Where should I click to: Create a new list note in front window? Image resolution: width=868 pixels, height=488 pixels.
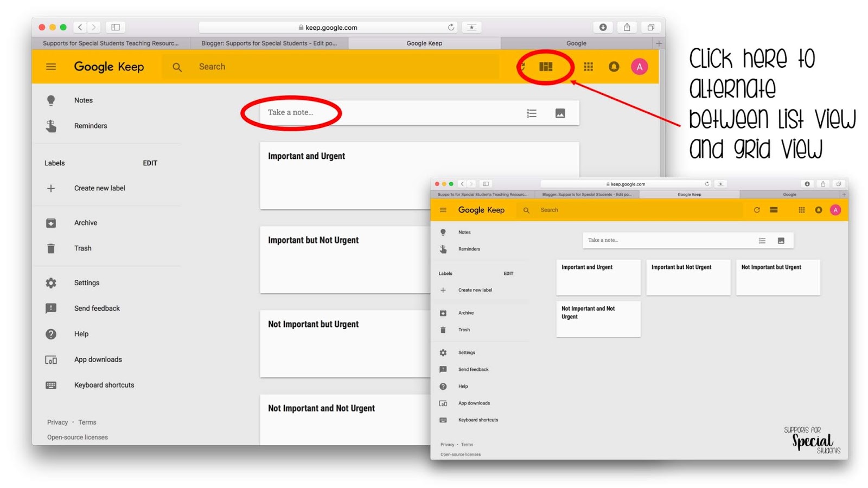tap(762, 241)
